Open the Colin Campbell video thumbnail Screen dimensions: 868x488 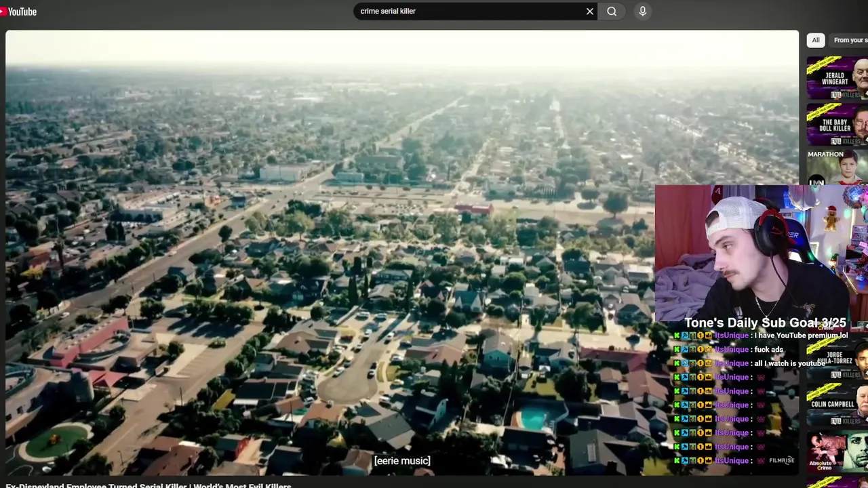pyautogui.click(x=837, y=405)
